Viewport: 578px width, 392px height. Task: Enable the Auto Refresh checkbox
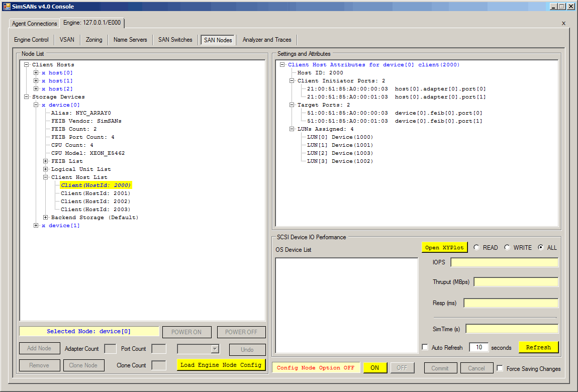425,347
